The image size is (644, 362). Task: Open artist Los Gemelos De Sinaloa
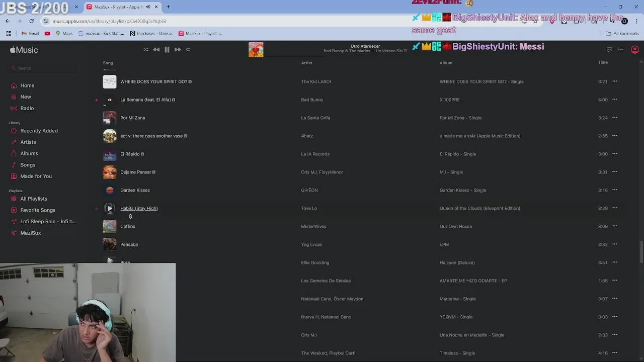pos(326,281)
